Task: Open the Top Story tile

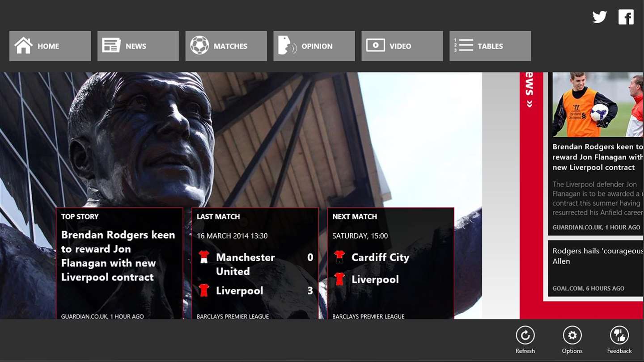Action: coord(119,263)
